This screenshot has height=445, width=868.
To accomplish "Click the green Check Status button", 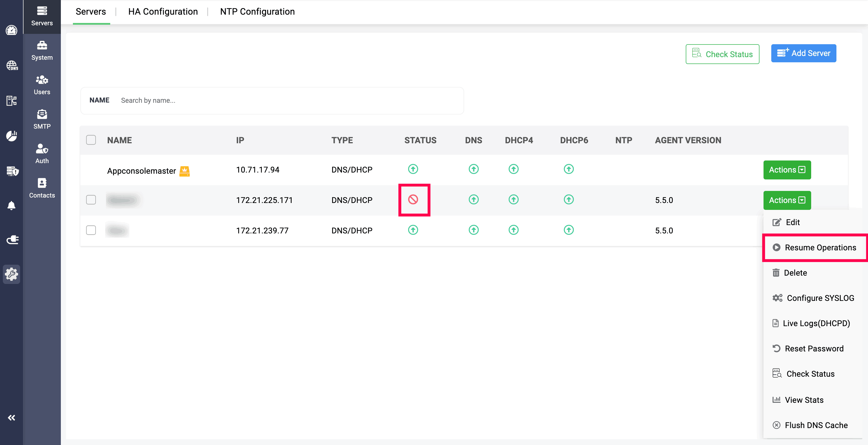I will 722,54.
